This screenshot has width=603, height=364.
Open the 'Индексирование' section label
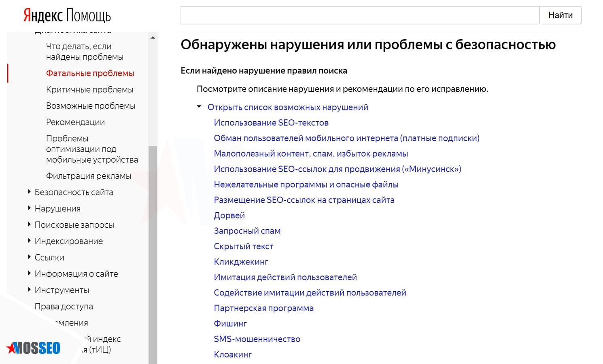(69, 241)
